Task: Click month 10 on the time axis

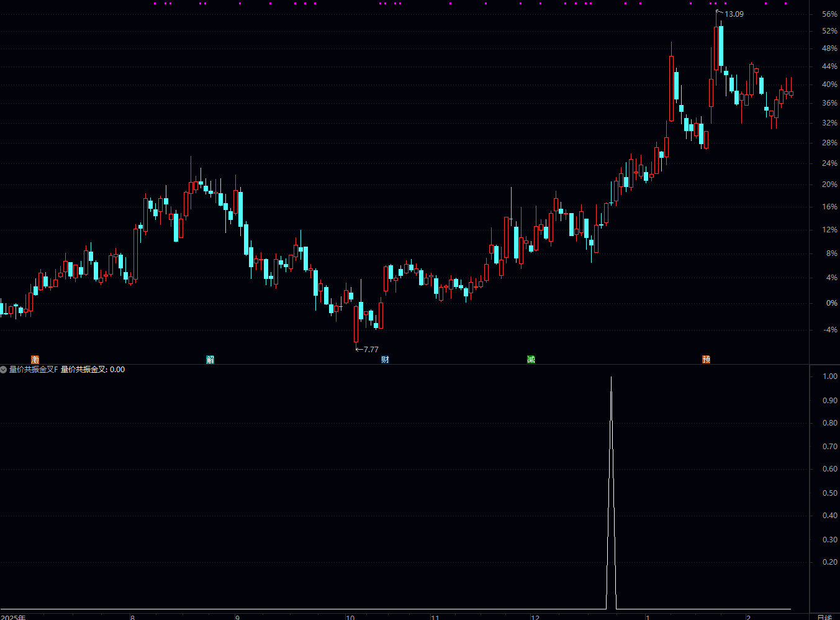Action: (x=350, y=617)
